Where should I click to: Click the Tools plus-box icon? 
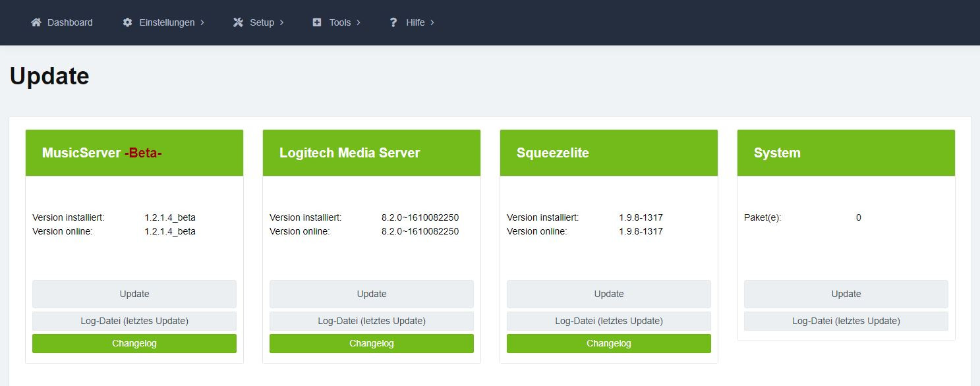tap(317, 22)
